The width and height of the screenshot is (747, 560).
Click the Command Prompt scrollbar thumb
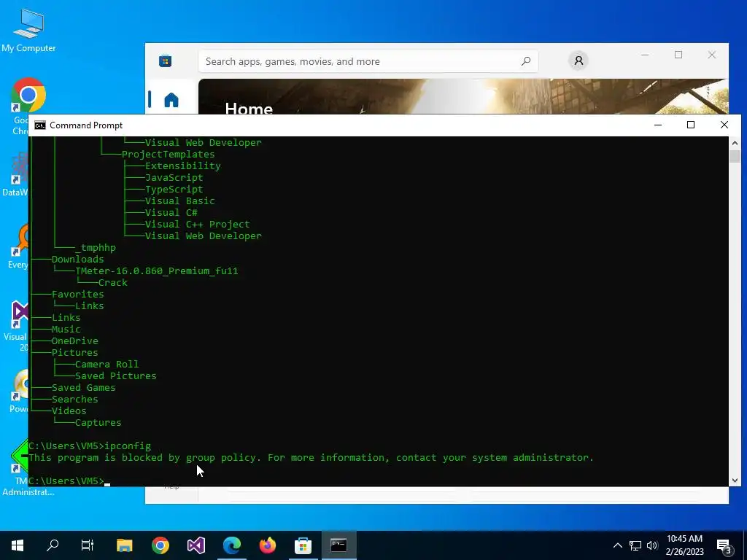[x=735, y=156]
